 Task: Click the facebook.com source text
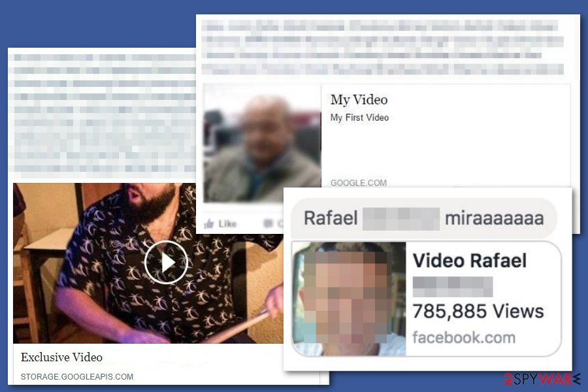[464, 338]
